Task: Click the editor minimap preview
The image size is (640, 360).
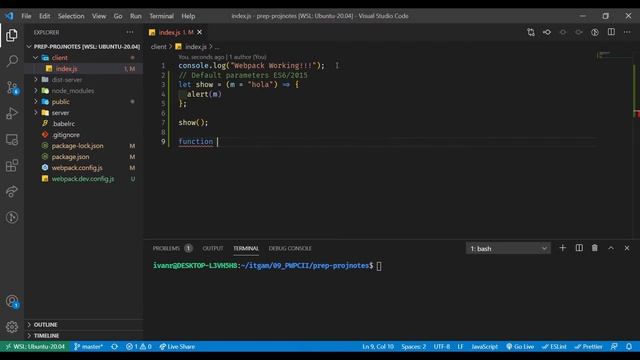Action: [x=614, y=56]
